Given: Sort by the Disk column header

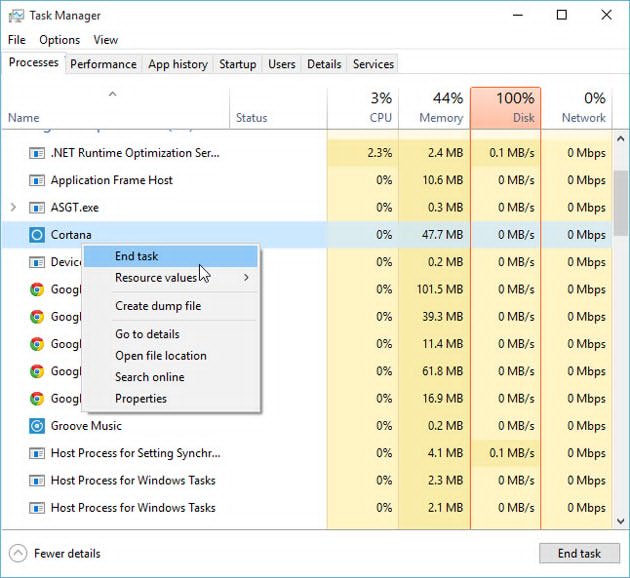Looking at the screenshot, I should [x=505, y=108].
